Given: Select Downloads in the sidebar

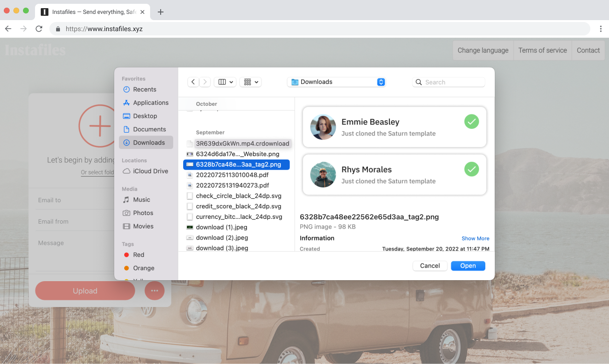Looking at the screenshot, I should point(146,143).
